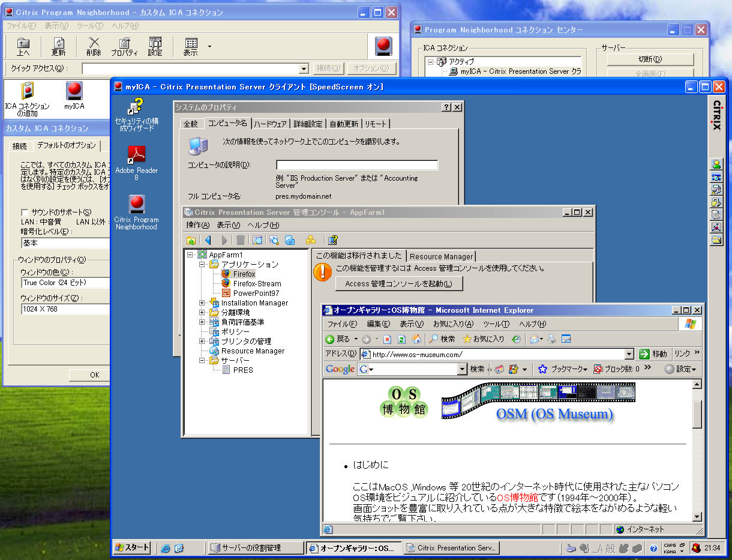Open the ツール menu in Internet Explorer
Screen dimensions: 732x560
click(496, 324)
